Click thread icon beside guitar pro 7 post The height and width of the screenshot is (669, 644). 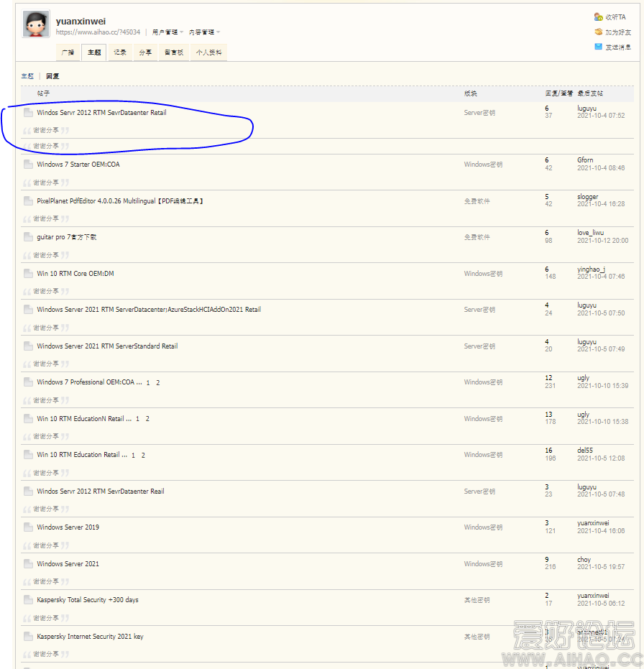tap(28, 237)
